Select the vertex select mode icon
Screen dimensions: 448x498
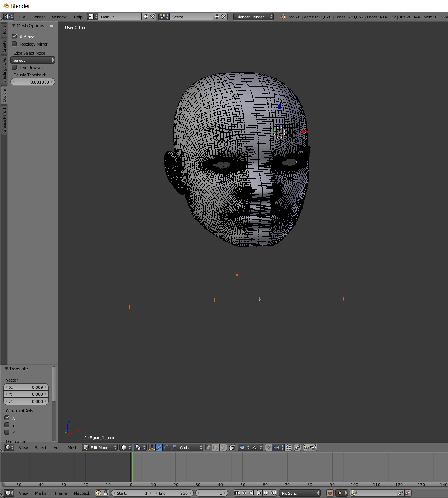[209, 447]
